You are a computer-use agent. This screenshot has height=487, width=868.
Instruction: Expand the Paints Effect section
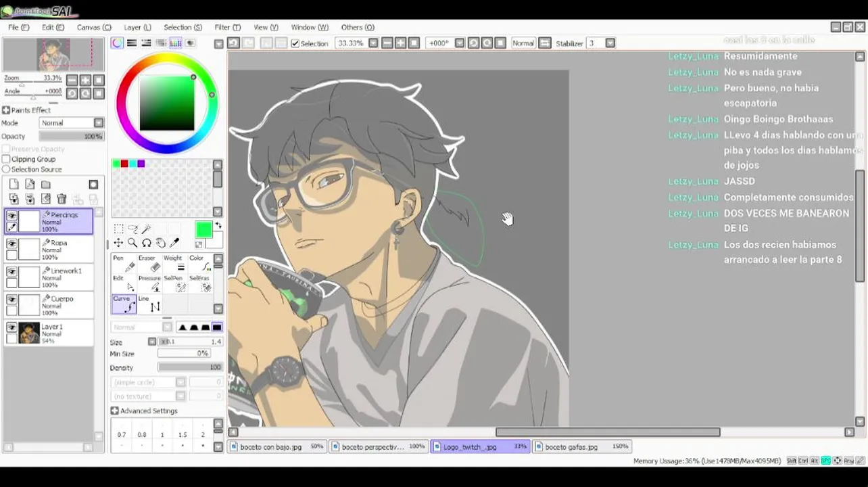[x=6, y=110]
